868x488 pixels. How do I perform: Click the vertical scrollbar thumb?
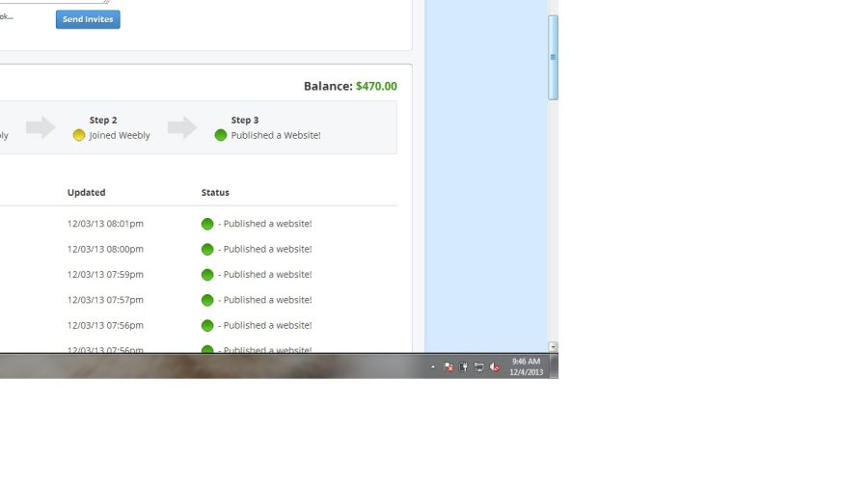(553, 58)
